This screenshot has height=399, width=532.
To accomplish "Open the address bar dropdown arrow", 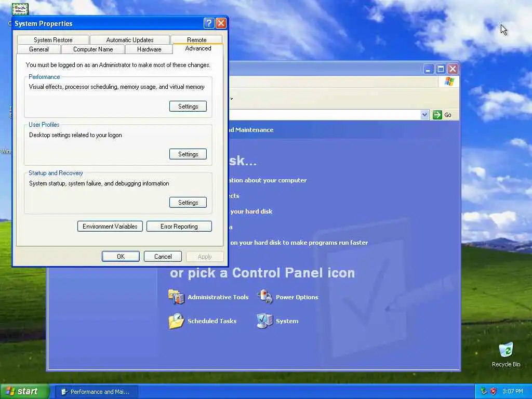I will click(x=424, y=115).
